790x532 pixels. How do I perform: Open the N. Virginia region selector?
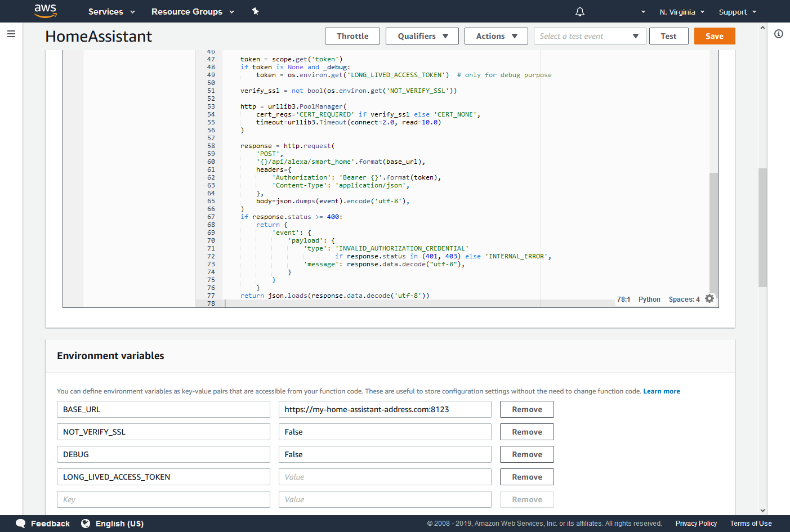pos(682,12)
